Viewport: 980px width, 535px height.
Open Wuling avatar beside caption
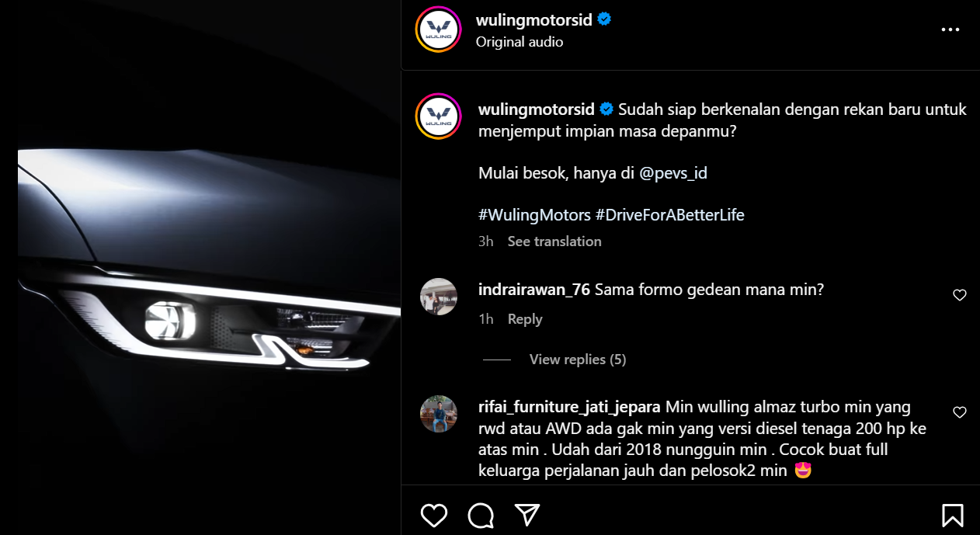click(439, 116)
